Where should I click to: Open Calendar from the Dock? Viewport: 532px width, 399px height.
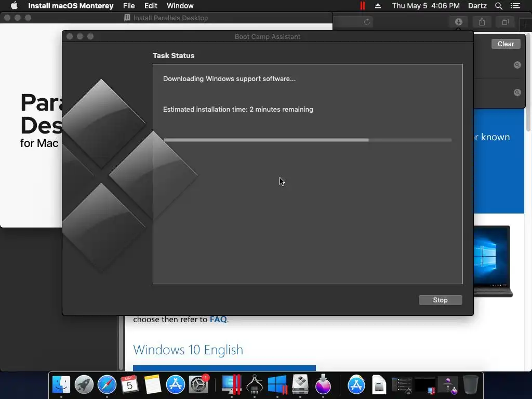tap(129, 384)
